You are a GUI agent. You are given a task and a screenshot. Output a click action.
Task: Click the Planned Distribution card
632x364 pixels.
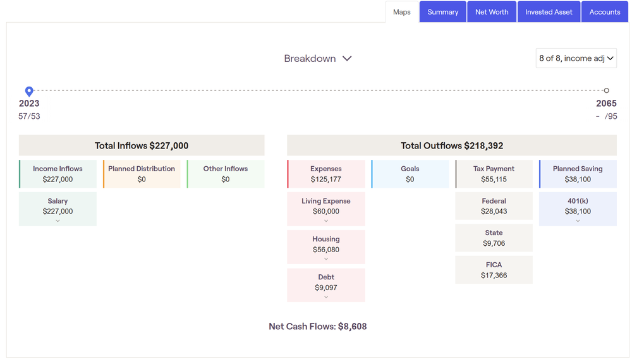[142, 174]
